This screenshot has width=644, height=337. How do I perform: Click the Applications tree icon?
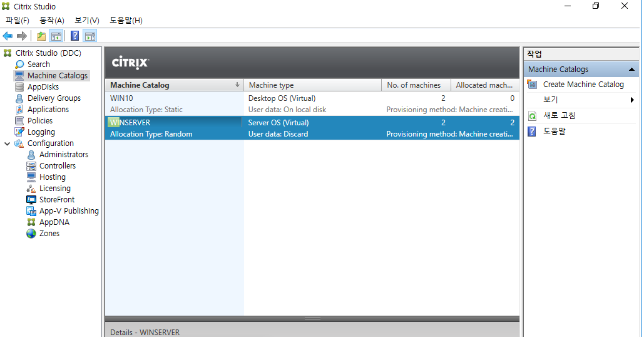[19, 110]
